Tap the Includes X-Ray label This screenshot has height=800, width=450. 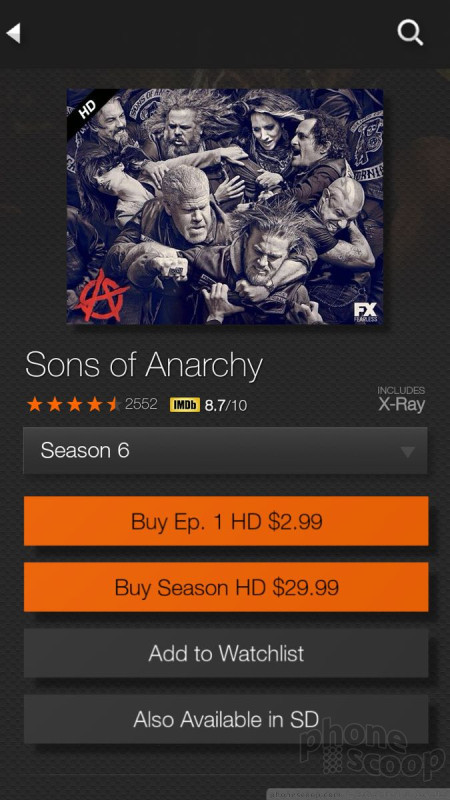(x=401, y=399)
